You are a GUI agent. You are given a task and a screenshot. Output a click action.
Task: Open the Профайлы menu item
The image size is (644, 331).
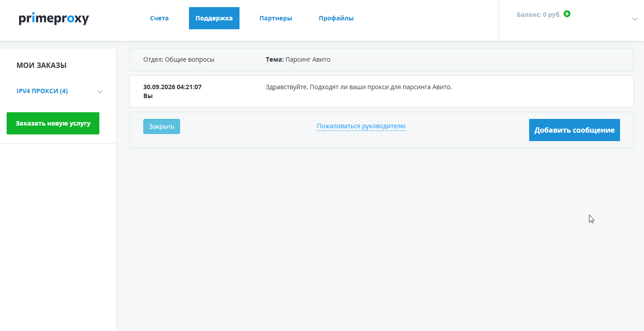tap(336, 18)
